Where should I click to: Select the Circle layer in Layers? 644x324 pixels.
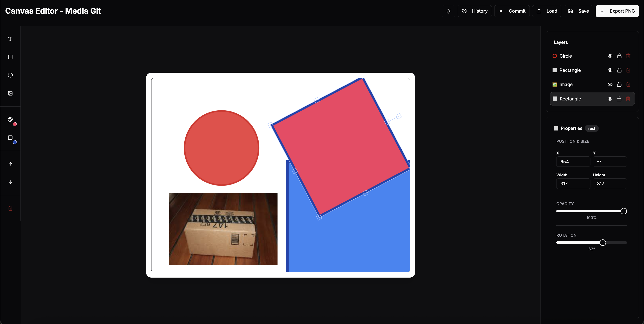565,56
